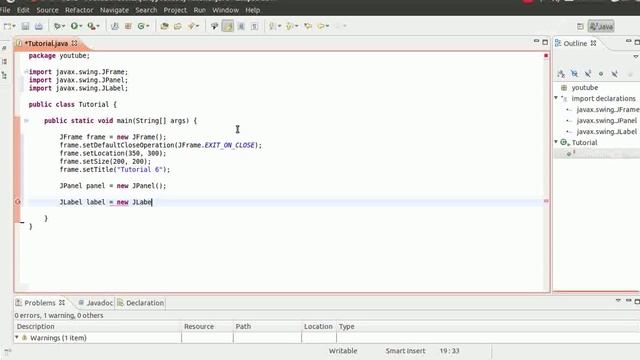Close the Tutorial.java editor tab
This screenshot has width=640, height=360.
[74, 43]
